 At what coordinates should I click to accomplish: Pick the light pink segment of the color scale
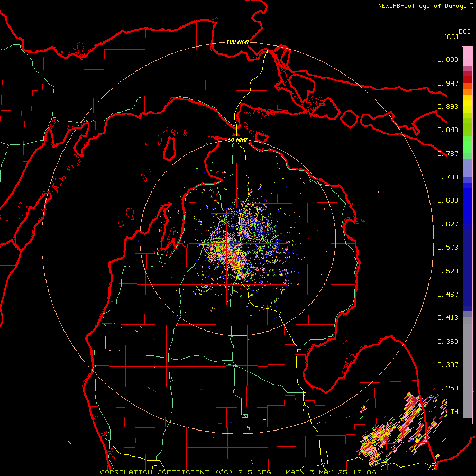tap(467, 57)
